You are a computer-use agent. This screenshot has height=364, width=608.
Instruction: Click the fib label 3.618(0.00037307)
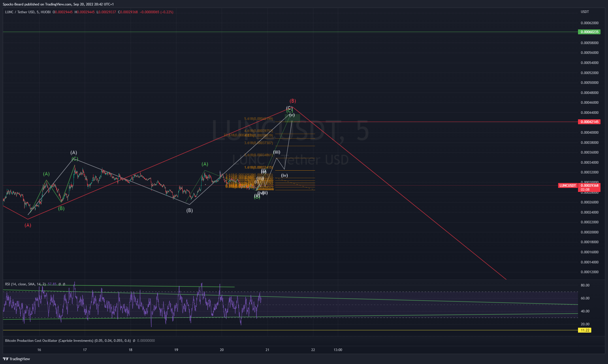pos(258,143)
